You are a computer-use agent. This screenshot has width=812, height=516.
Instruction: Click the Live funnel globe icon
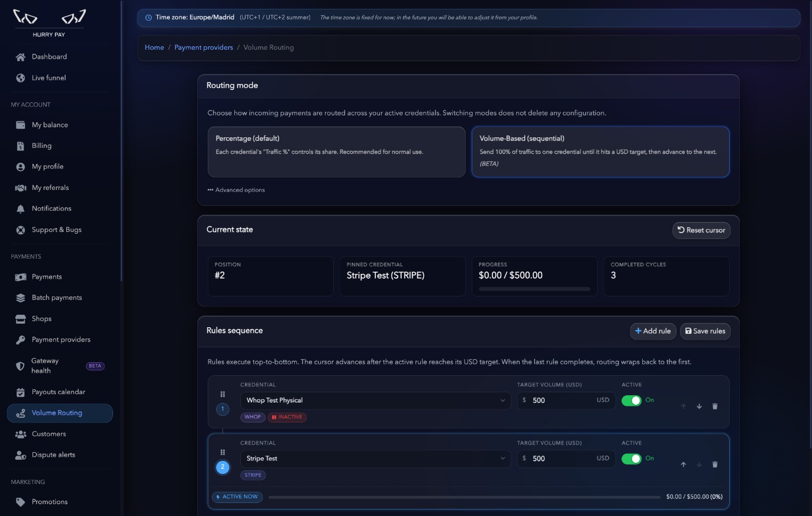21,78
